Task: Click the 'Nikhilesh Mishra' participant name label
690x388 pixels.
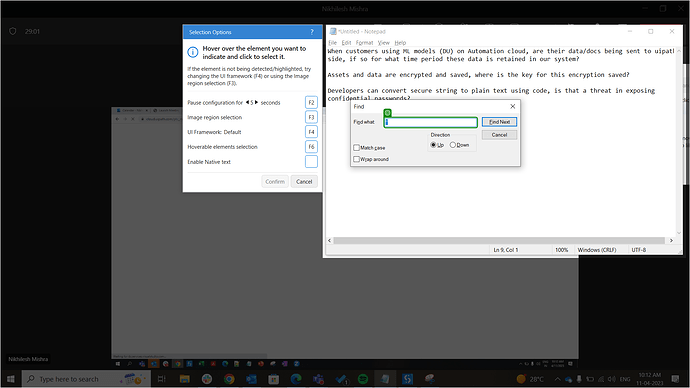Action: tap(28, 359)
